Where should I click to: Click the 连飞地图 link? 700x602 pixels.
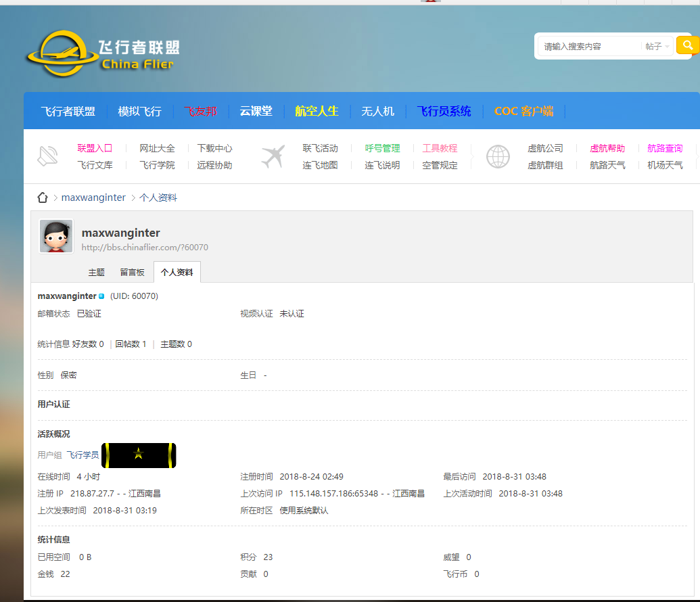(x=320, y=165)
